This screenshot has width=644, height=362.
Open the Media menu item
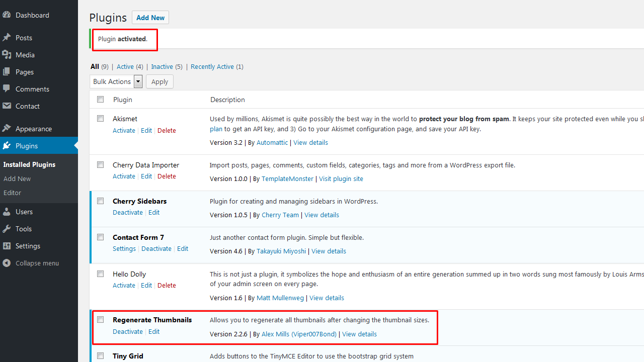[25, 55]
